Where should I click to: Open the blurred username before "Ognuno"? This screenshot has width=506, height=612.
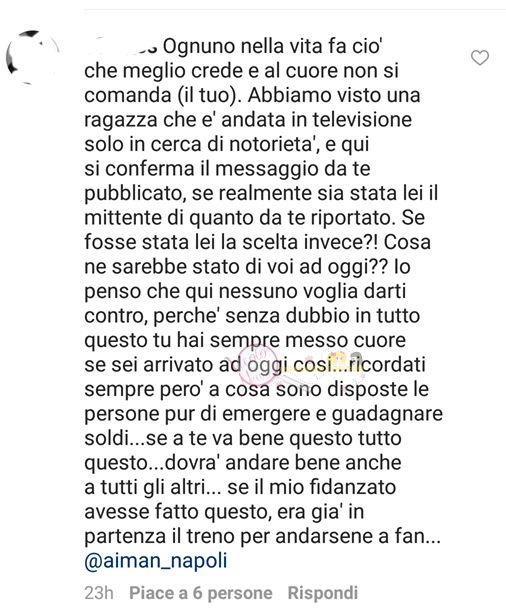click(x=121, y=47)
